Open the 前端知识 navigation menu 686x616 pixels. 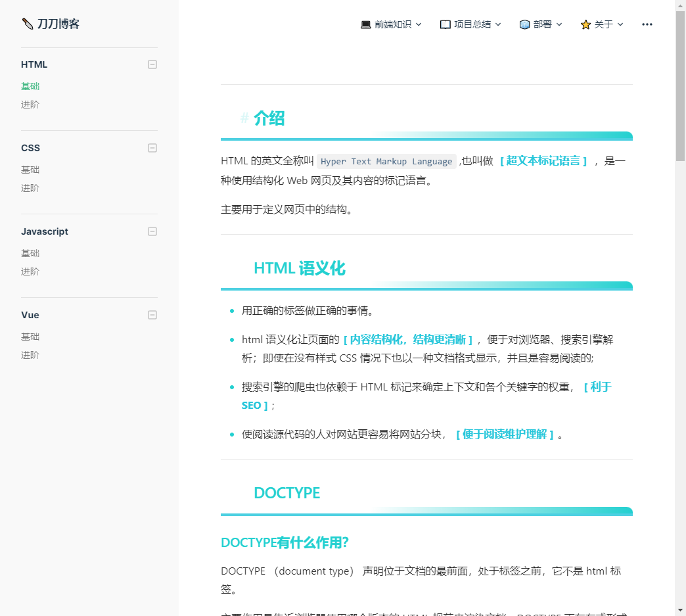tap(391, 24)
